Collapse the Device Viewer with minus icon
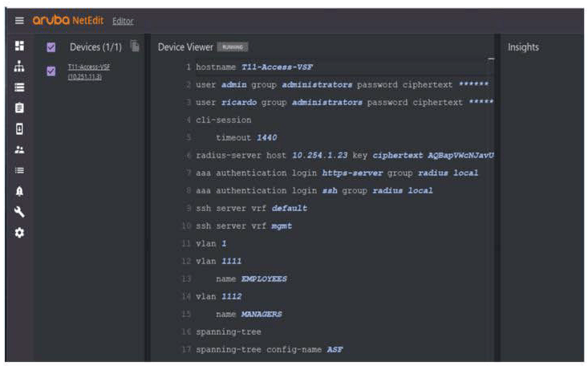Viewport: 588px width, 366px height. click(x=491, y=59)
